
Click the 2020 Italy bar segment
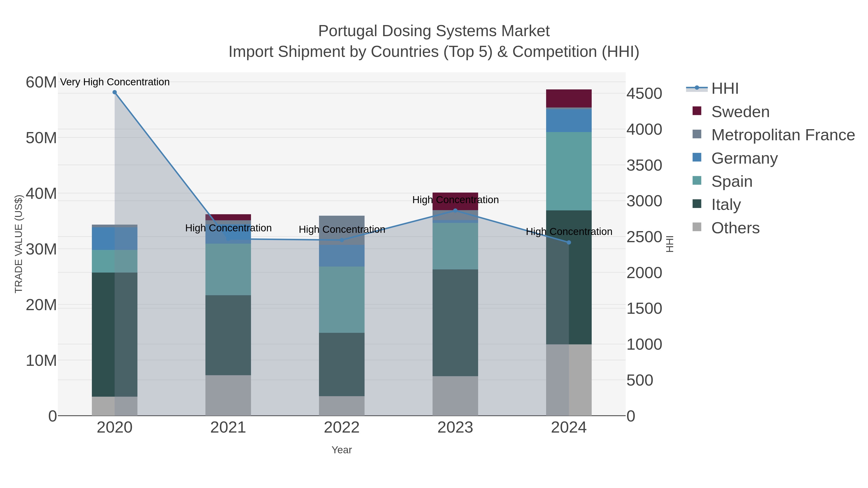point(115,334)
